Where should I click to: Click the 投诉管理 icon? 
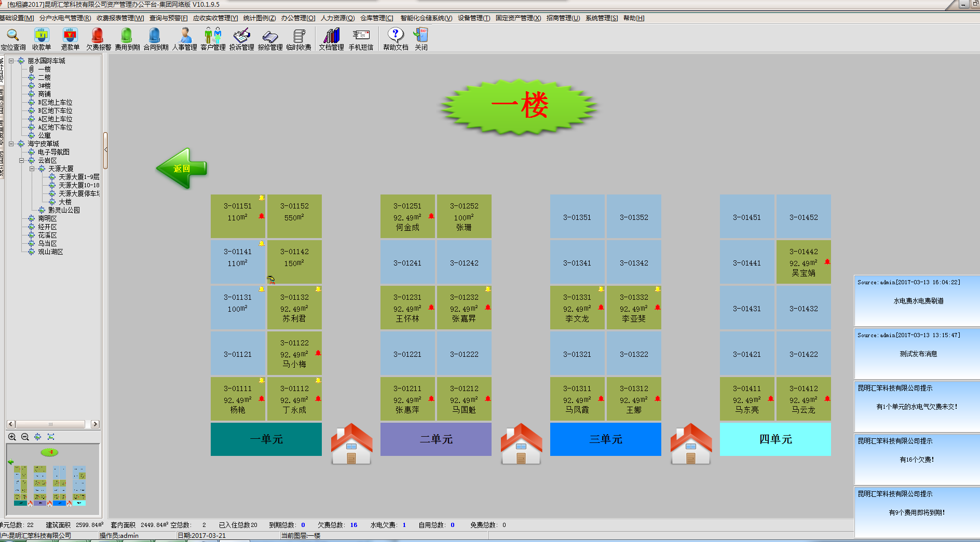pos(241,39)
